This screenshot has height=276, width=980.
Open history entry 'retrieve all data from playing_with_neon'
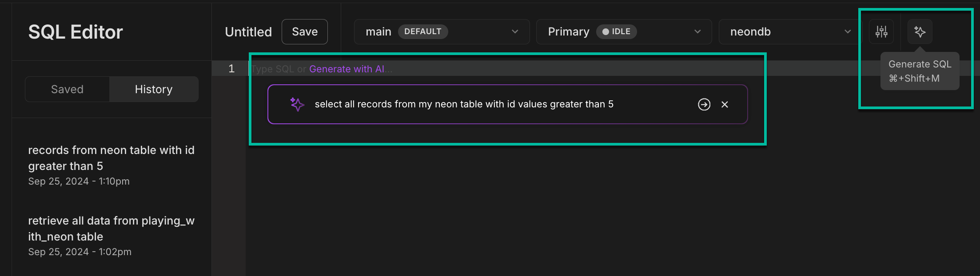point(111,229)
